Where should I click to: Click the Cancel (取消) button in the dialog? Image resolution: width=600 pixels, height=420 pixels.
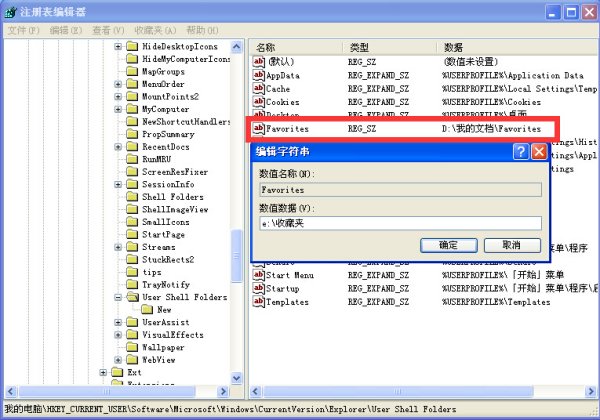(x=512, y=245)
